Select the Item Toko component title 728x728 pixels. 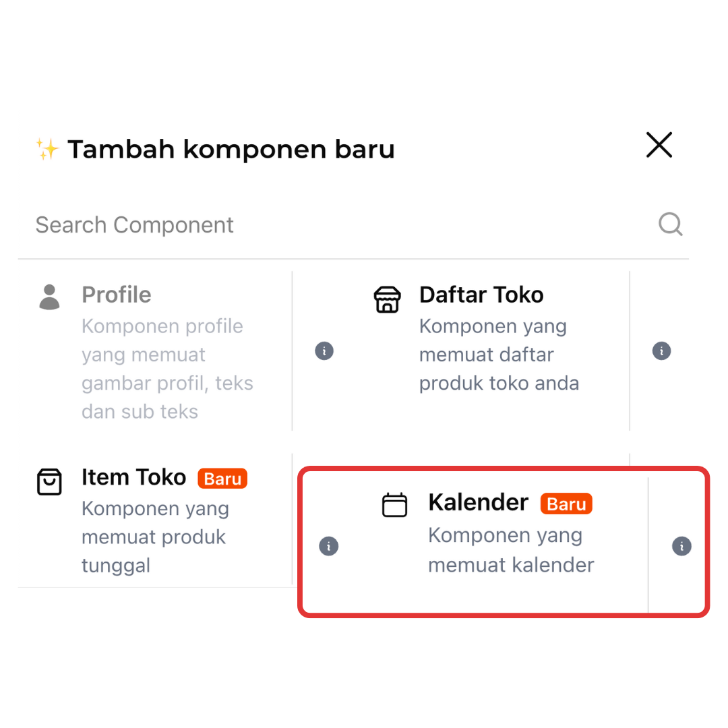coord(133,477)
